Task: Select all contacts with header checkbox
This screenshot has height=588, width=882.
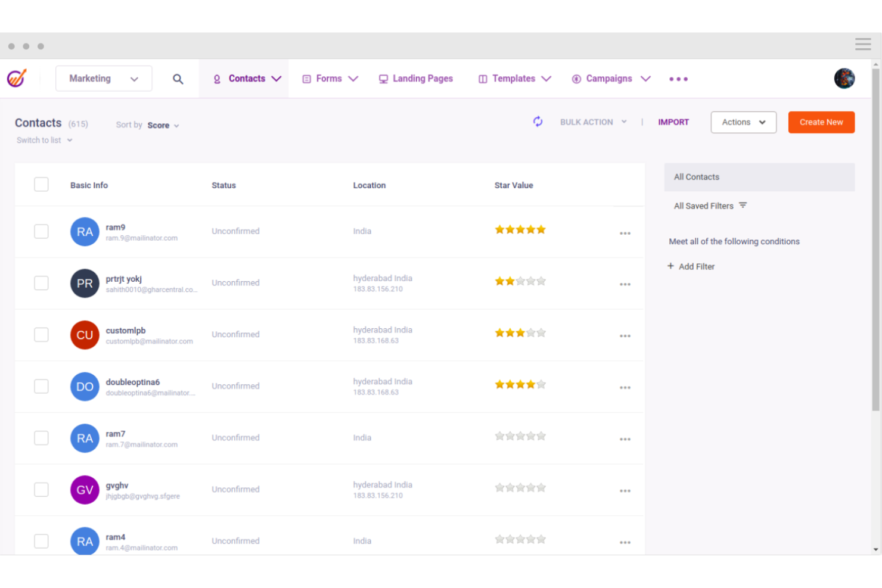Action: point(41,184)
